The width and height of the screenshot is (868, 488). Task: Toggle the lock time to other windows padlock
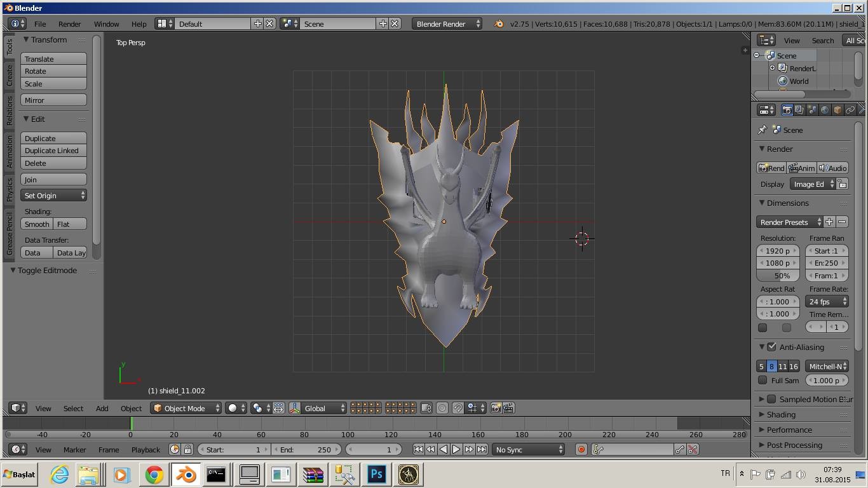click(187, 449)
